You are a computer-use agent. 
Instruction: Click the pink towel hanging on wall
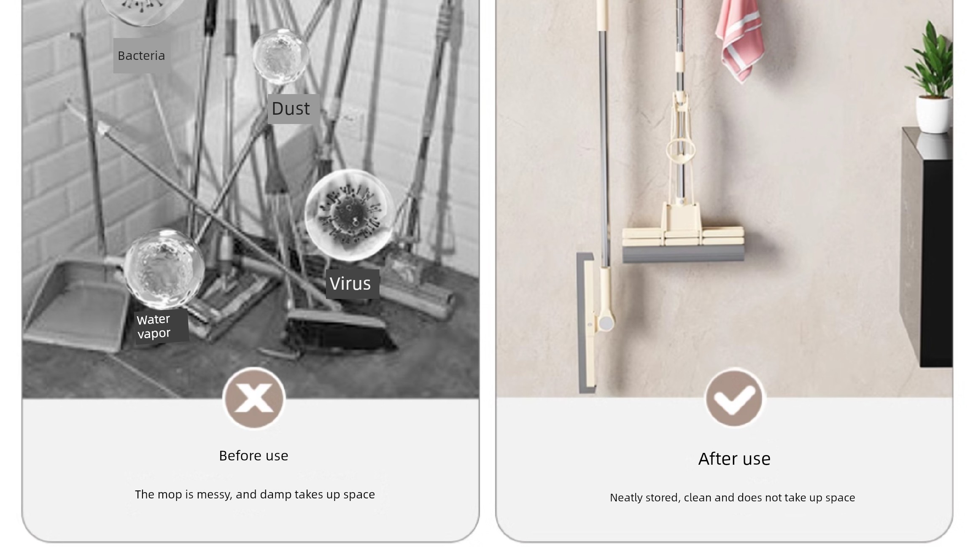click(x=740, y=40)
